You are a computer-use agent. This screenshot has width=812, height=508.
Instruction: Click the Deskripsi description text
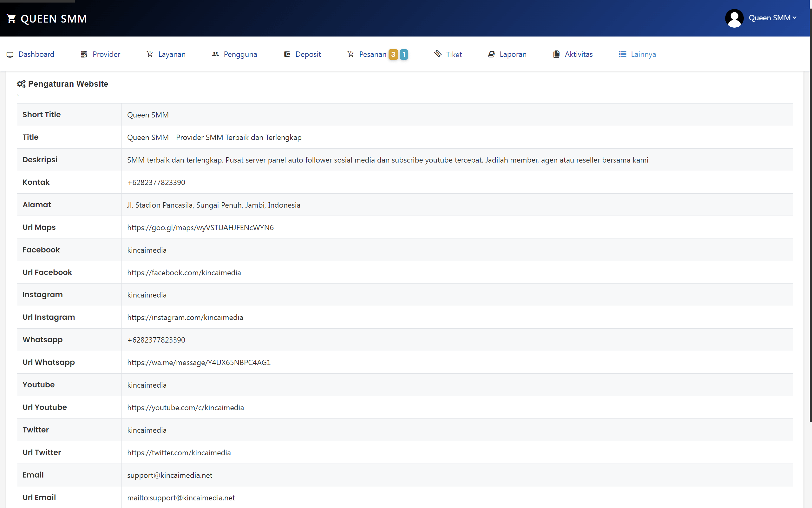point(388,160)
